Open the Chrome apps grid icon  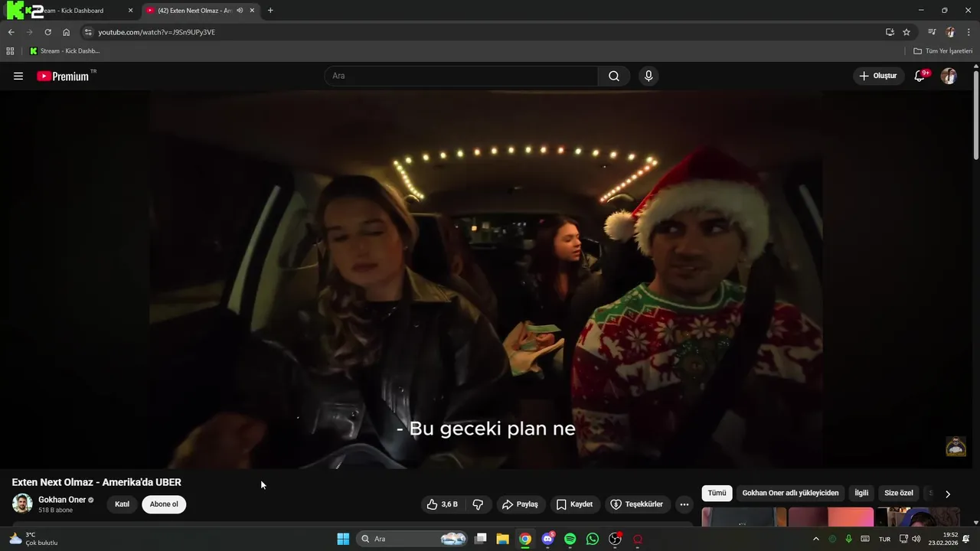pyautogui.click(x=10, y=51)
